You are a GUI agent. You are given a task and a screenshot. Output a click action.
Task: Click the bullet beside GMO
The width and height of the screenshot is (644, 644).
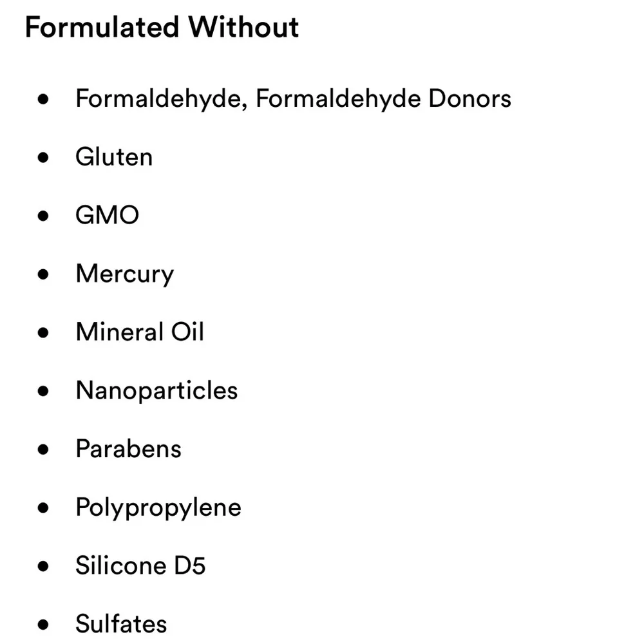pos(43,216)
